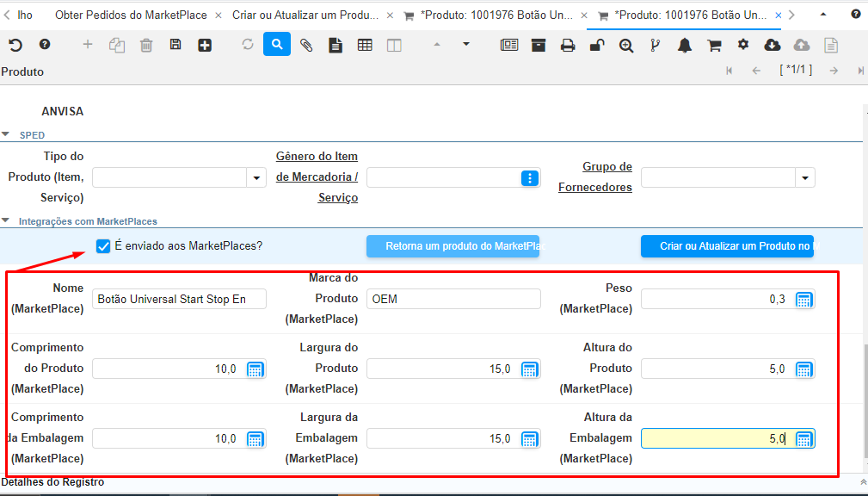Switch to 'Obter Pedidos do MarketPlace' tab
Screen dimensions: 868x496
131,15
